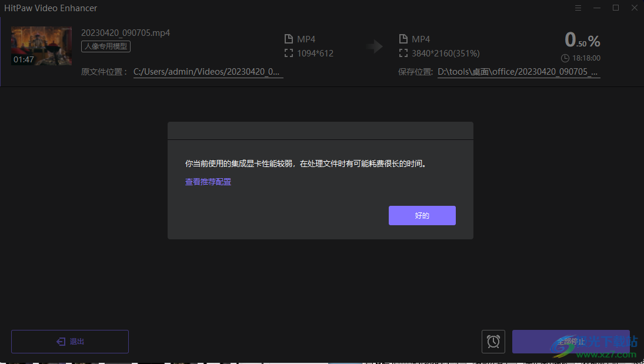Screen dimensions: 644x364
Task: Click the 原文件位置 label
Action: pyautogui.click(x=104, y=72)
